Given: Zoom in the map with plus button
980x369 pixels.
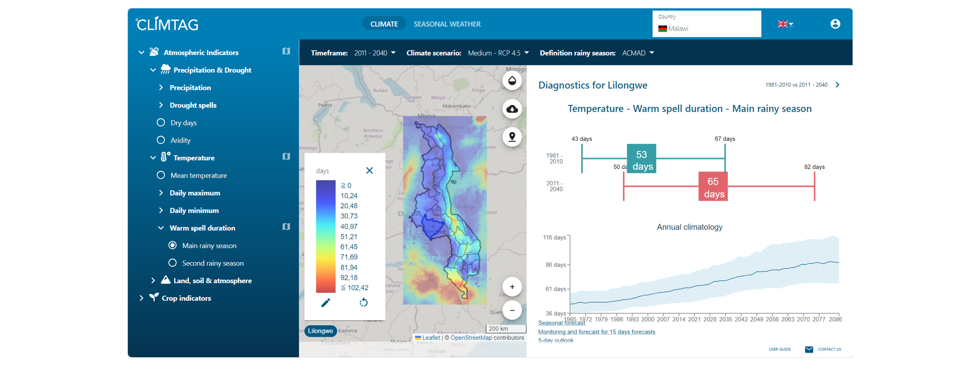Looking at the screenshot, I should [x=512, y=287].
